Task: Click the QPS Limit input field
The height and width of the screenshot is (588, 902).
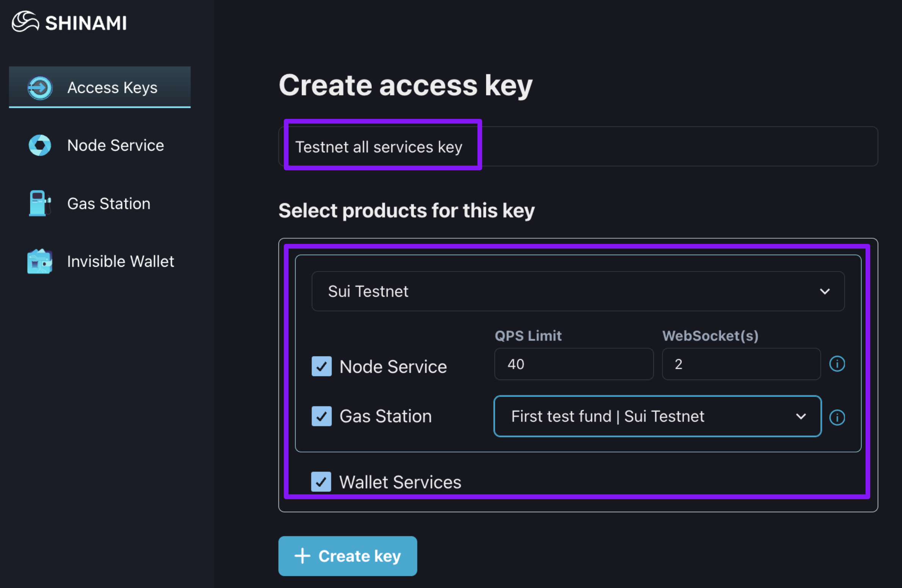Action: pos(573,364)
